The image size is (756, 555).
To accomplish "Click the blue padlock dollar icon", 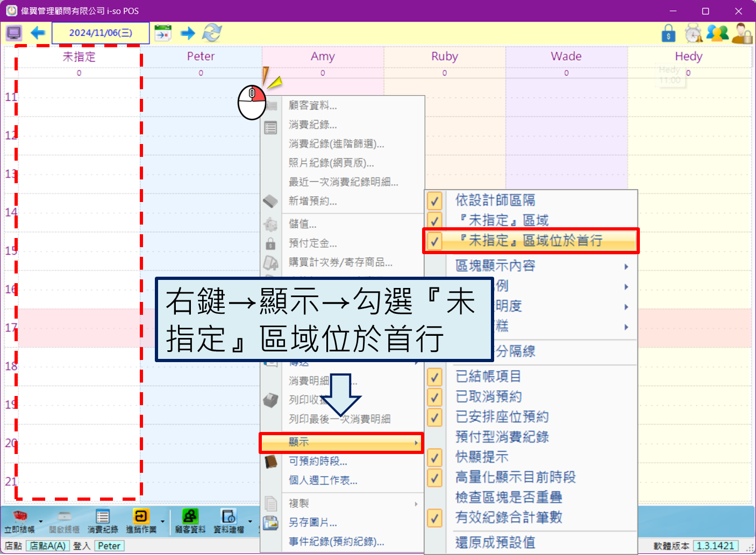I will (x=668, y=33).
